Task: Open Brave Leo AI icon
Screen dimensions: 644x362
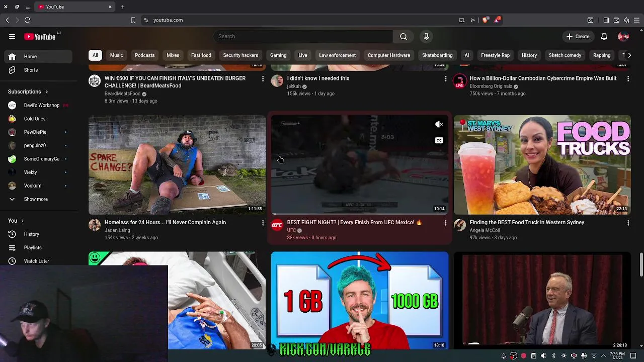Action: coord(626,20)
